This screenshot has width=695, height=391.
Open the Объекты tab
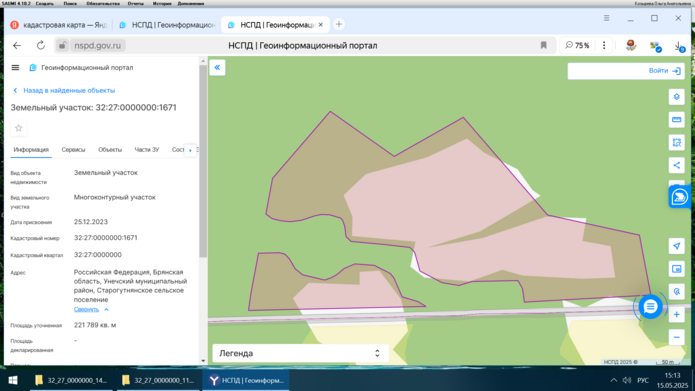click(x=110, y=150)
